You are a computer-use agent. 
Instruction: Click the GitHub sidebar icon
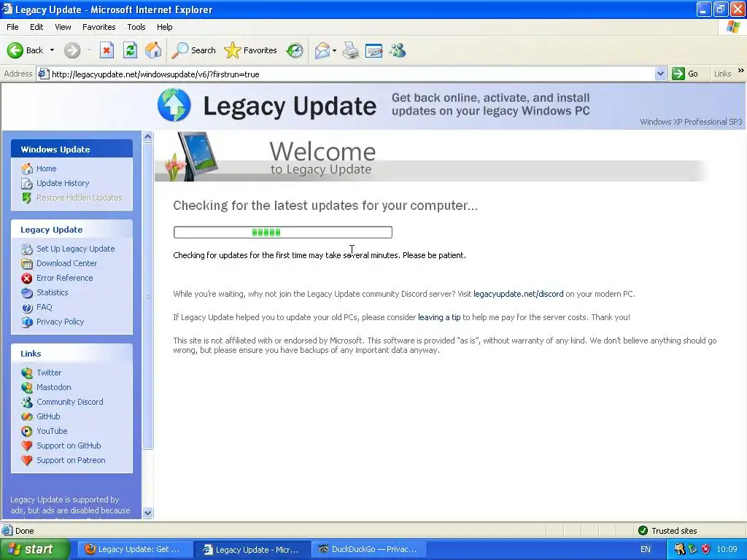coord(27,416)
